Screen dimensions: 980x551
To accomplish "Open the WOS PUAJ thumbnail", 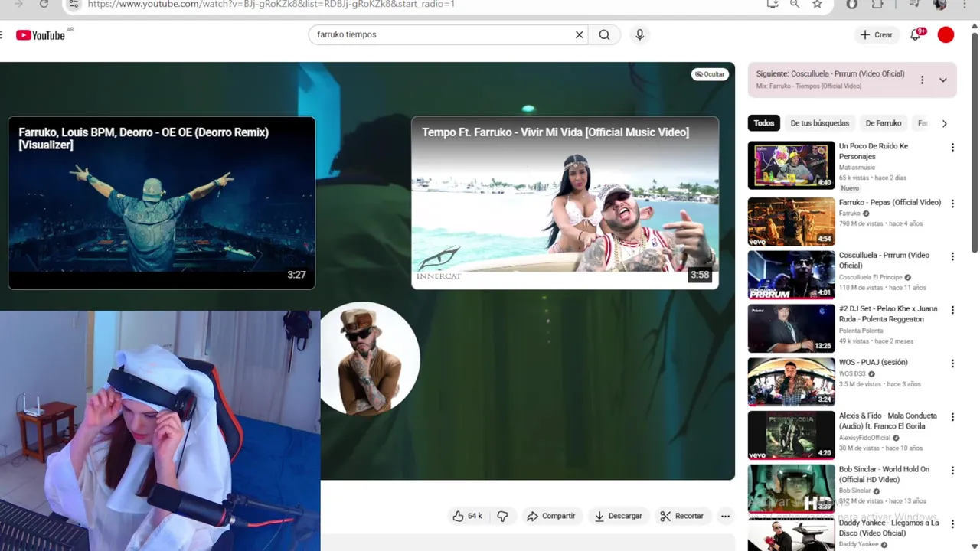I will [791, 382].
